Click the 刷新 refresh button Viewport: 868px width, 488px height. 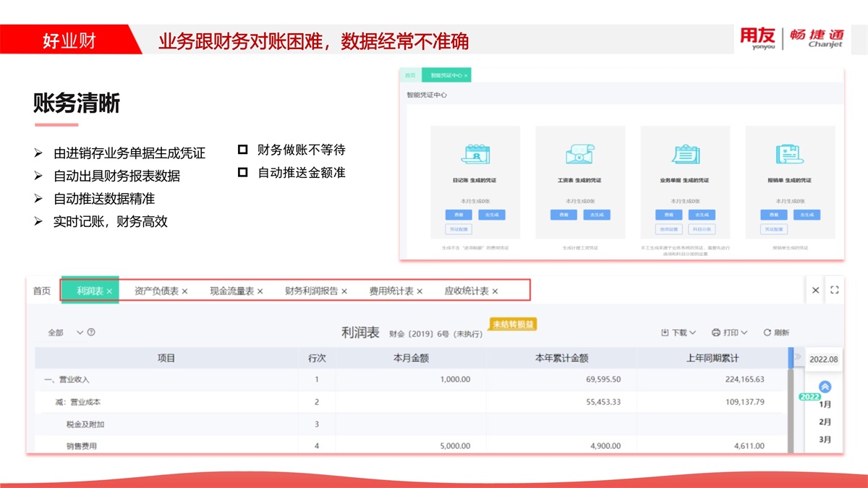click(x=776, y=333)
